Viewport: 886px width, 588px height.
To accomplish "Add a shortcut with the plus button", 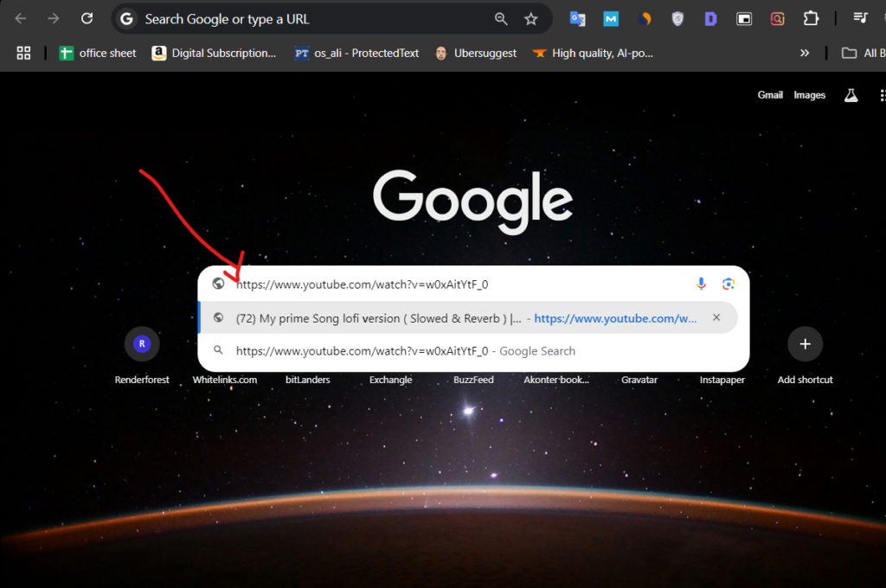I will [x=806, y=344].
